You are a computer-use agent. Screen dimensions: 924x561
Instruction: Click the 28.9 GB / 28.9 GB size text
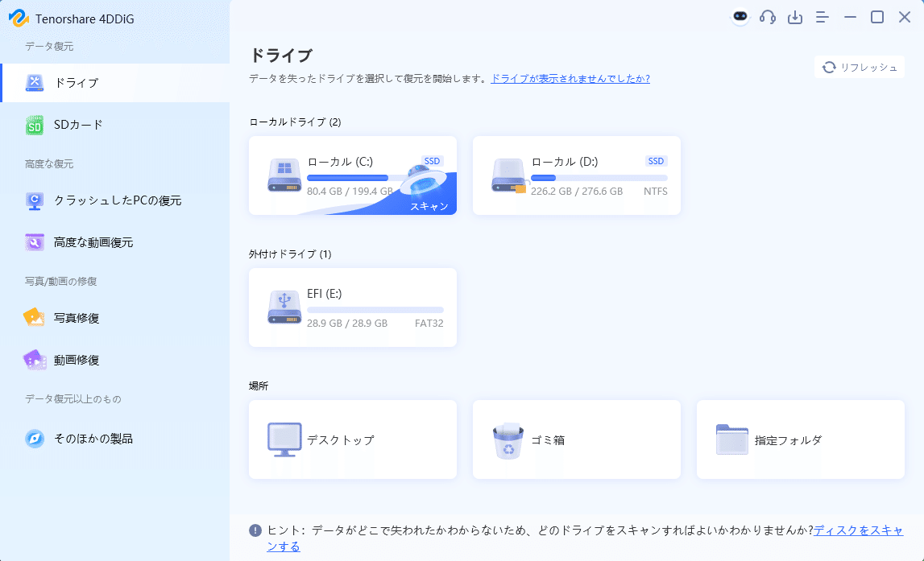point(347,324)
